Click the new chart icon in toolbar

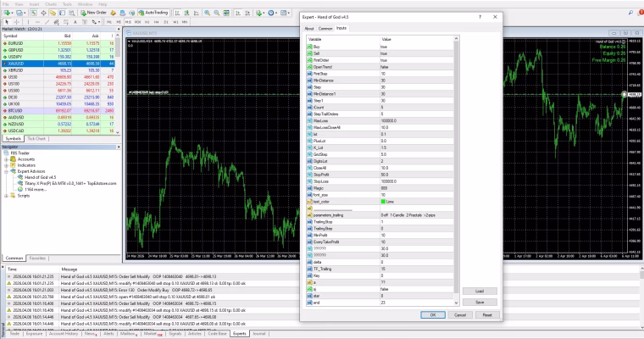click(8, 13)
